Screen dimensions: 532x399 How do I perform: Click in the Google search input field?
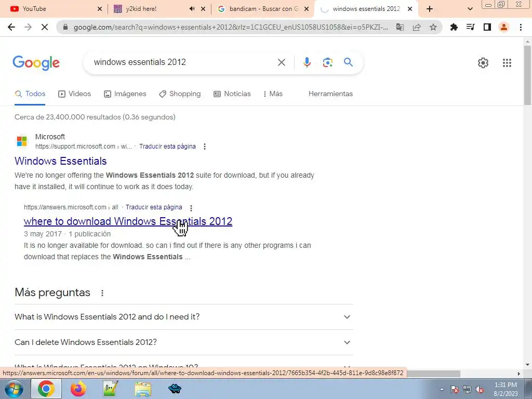click(x=183, y=62)
